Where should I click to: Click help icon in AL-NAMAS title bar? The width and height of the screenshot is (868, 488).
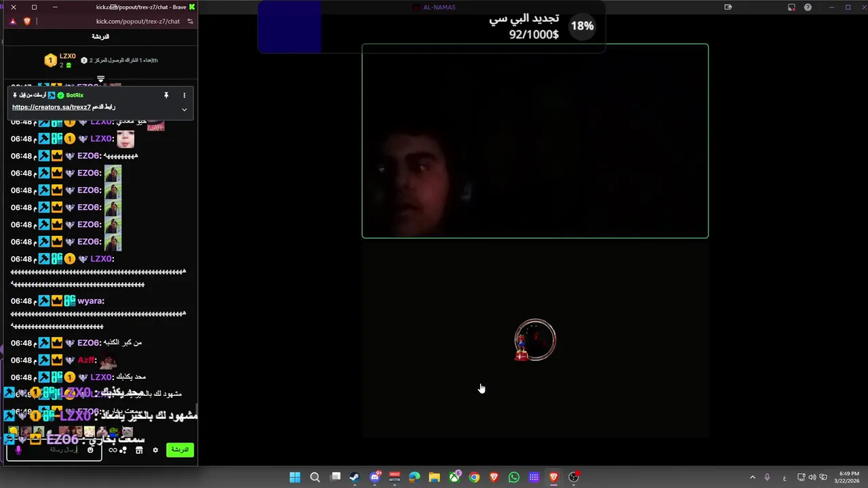(808, 7)
